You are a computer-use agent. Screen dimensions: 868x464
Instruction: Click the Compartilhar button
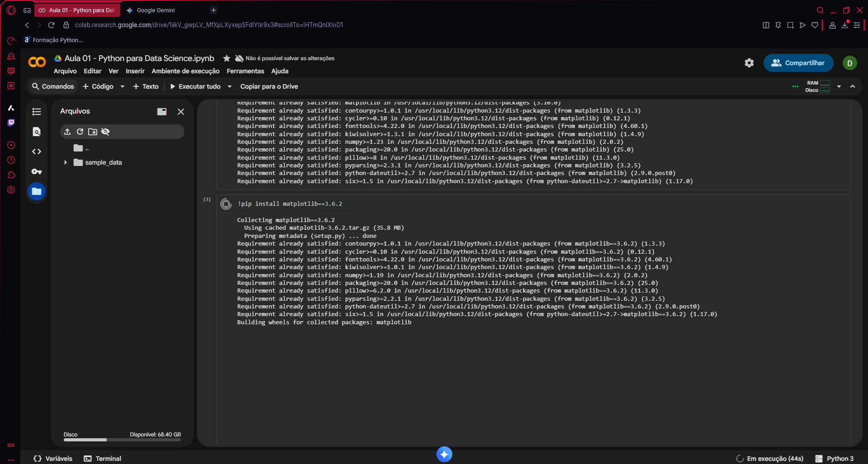[x=798, y=63]
